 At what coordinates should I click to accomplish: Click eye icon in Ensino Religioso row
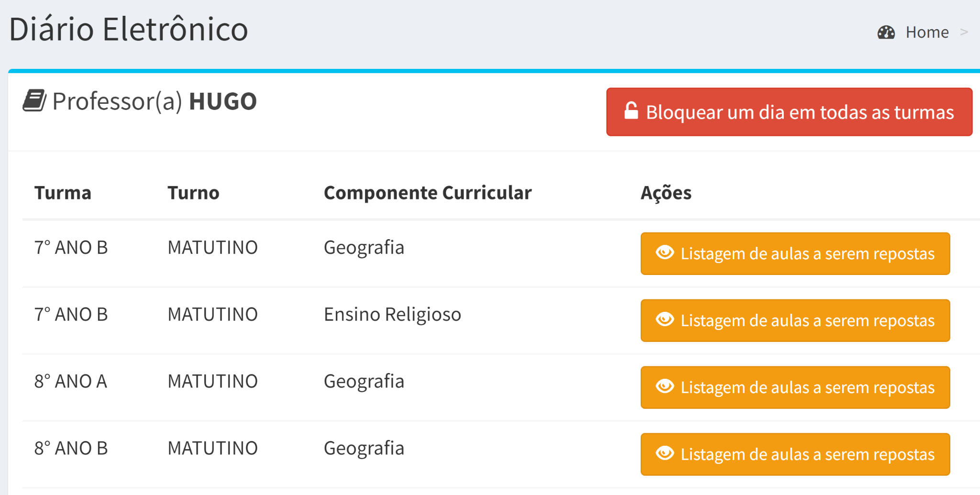click(x=665, y=319)
